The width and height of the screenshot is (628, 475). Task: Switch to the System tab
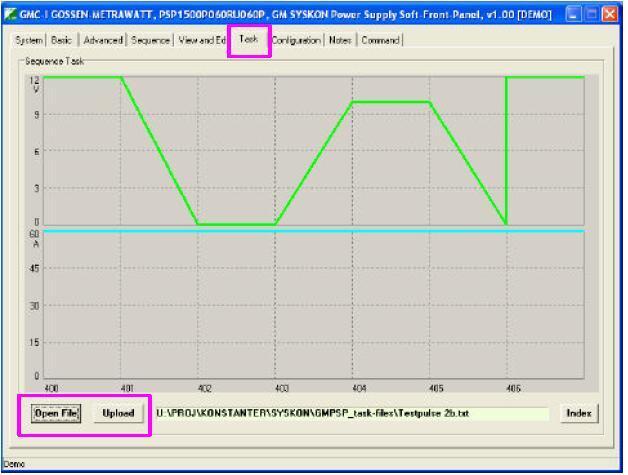click(29, 40)
